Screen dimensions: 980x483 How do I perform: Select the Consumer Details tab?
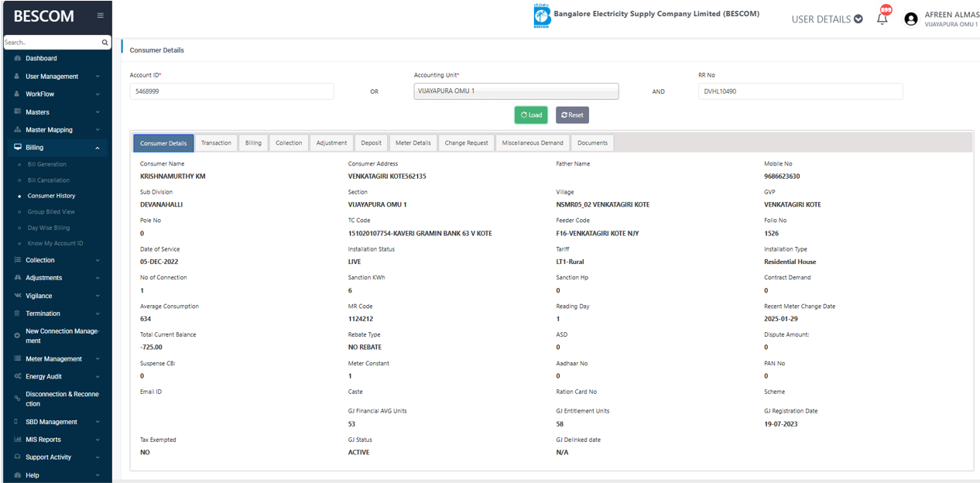163,143
